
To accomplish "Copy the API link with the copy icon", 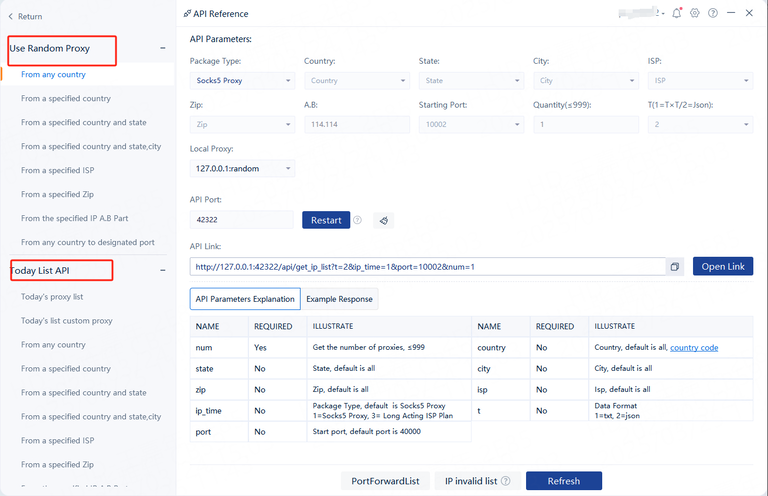I will tap(675, 267).
